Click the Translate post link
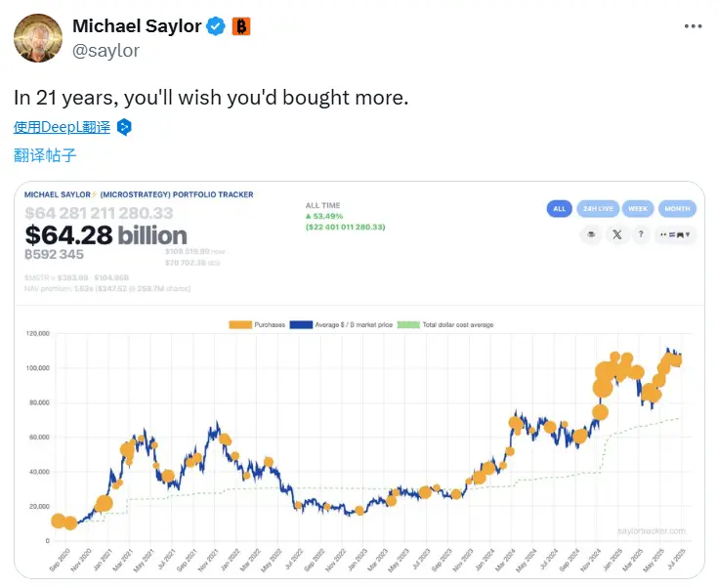Image resolution: width=718 pixels, height=588 pixels. (45, 154)
